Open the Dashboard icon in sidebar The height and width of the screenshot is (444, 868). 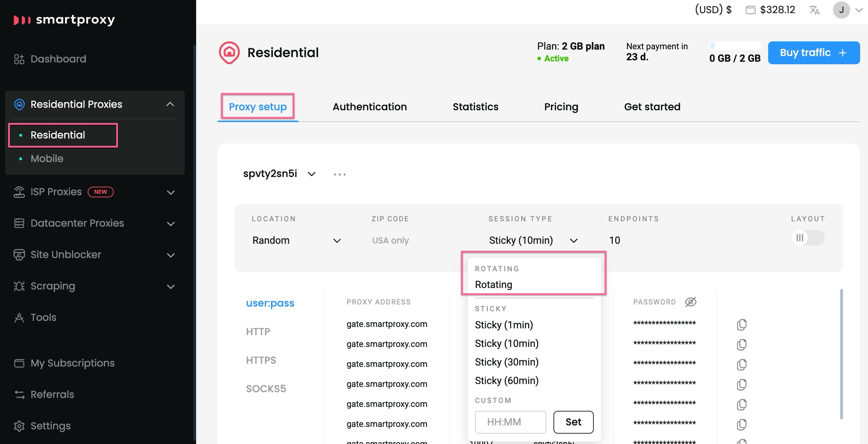(19, 59)
